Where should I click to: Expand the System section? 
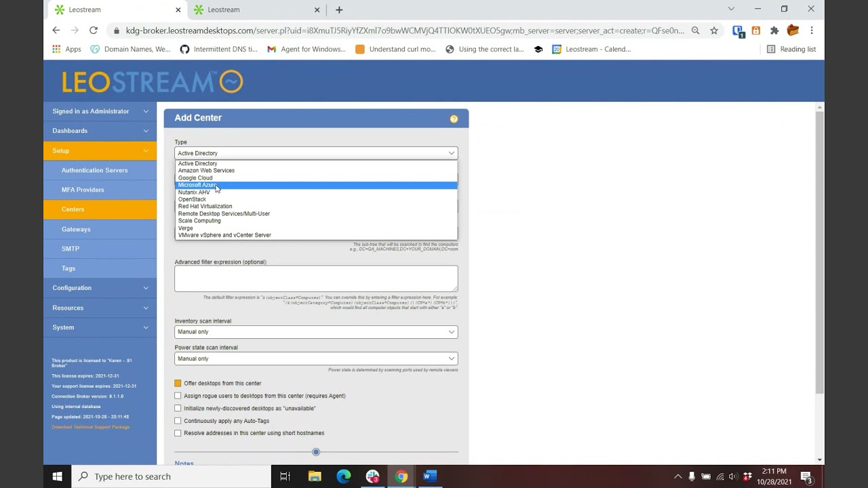[100, 327]
